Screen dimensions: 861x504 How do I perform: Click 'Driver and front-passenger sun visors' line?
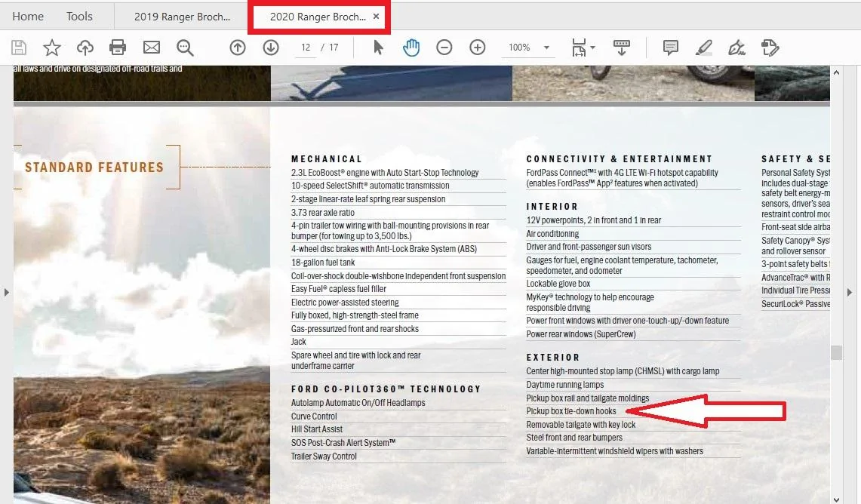(x=589, y=247)
